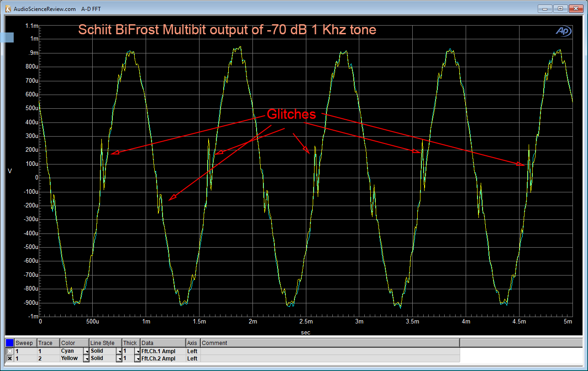This screenshot has height=371, width=588.
Task: Open the Line Style dropdown on the Fft.Ch.1 row
Action: coord(119,351)
